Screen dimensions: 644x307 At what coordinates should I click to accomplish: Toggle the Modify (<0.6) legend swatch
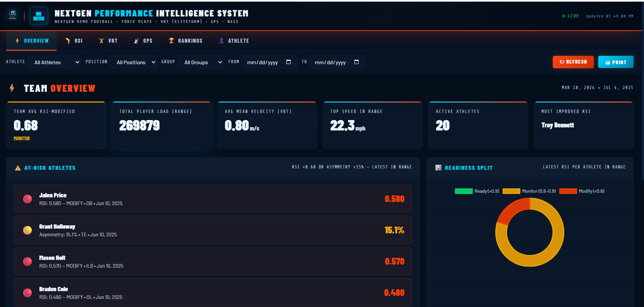[x=568, y=191]
